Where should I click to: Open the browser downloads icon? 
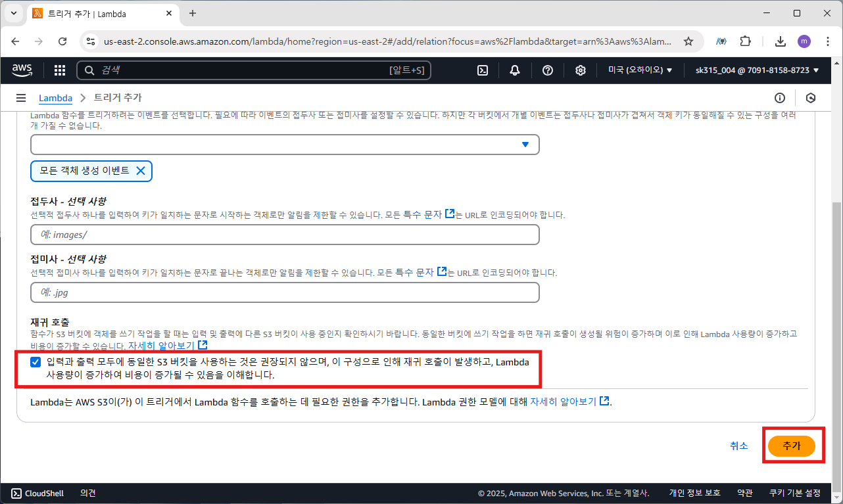tap(781, 41)
